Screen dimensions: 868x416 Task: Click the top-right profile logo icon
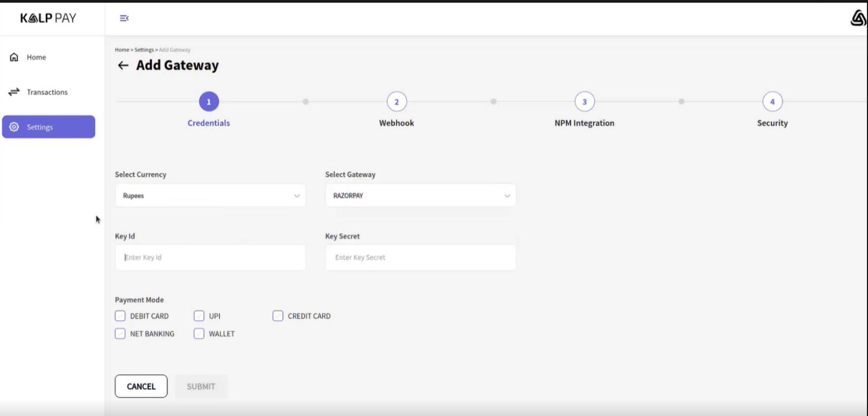[857, 18]
